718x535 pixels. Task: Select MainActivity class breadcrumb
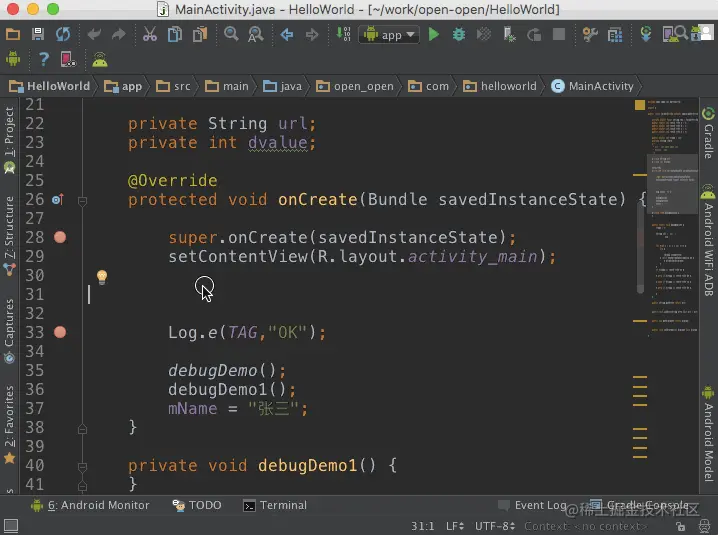click(593, 86)
